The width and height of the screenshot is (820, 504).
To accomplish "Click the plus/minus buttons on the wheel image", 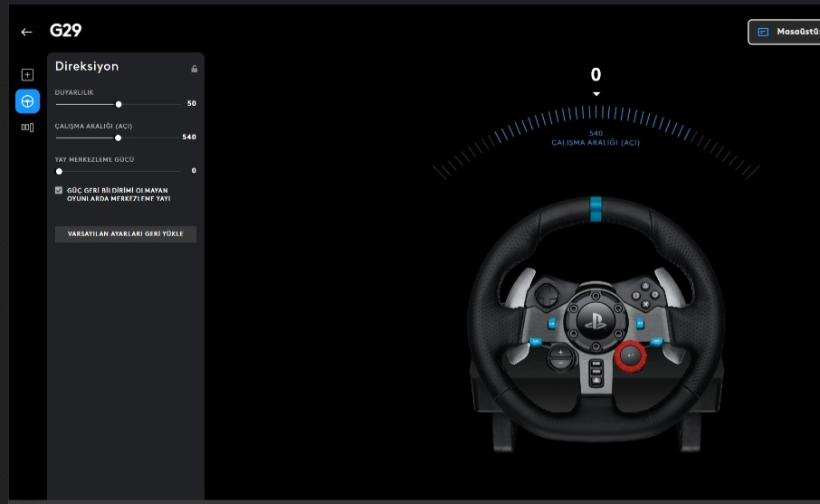I will pos(560,357).
